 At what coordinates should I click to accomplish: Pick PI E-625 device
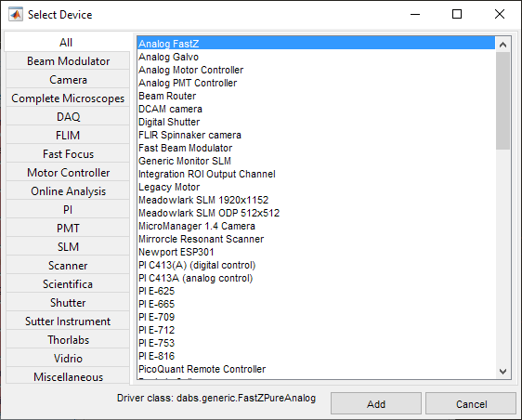[x=316, y=291]
